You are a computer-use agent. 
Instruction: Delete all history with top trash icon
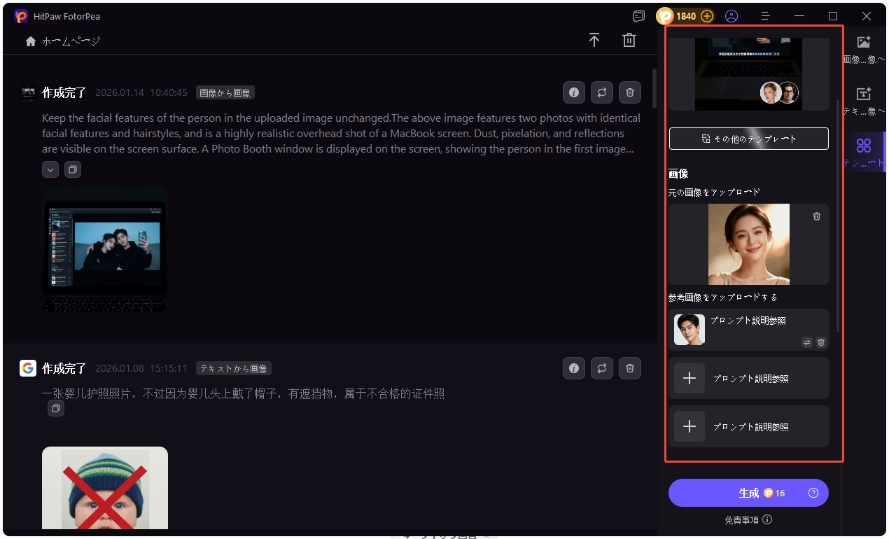click(x=629, y=40)
